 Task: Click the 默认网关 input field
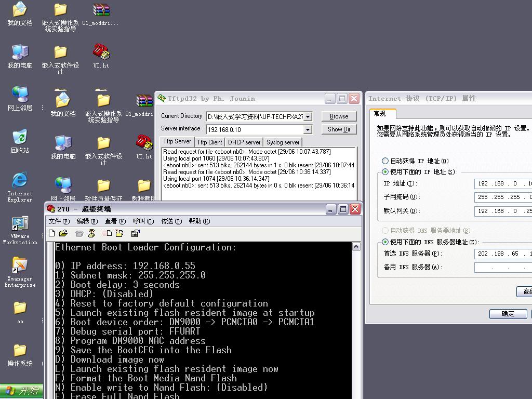[x=503, y=211]
